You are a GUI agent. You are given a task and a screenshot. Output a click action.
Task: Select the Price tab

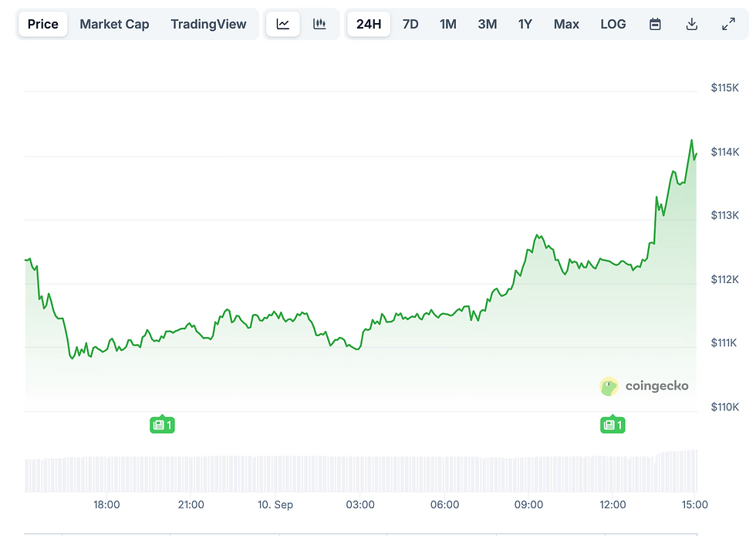tap(43, 24)
